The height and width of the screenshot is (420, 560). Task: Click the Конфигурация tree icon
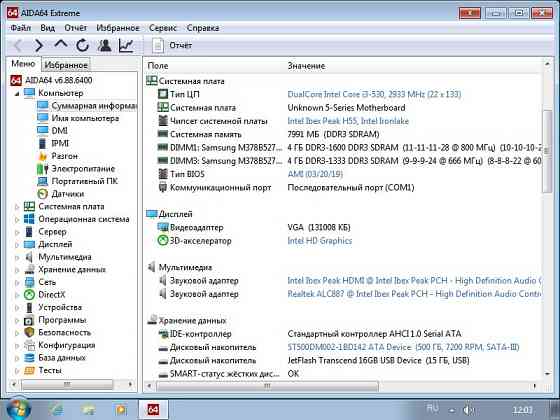pyautogui.click(x=29, y=345)
